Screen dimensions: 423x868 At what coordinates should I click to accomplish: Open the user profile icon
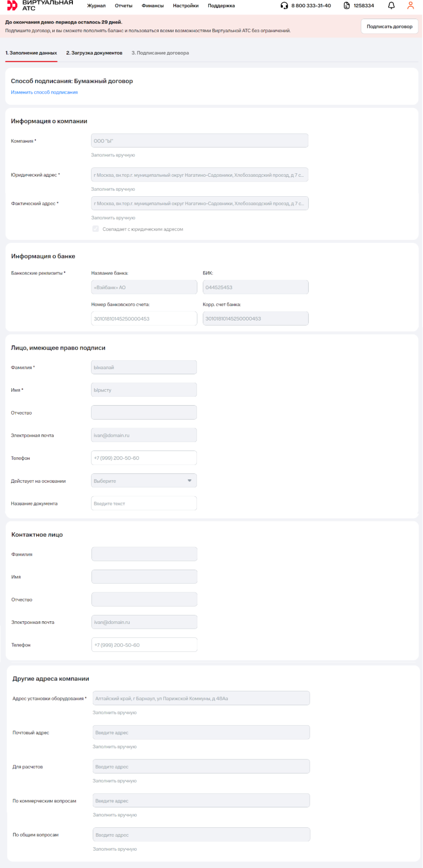pyautogui.click(x=410, y=6)
